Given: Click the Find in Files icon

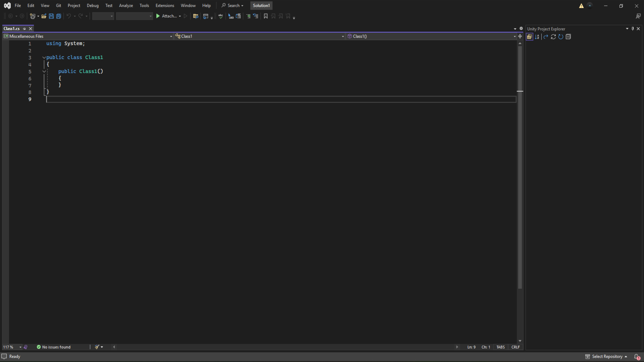Looking at the screenshot, I should tap(196, 16).
